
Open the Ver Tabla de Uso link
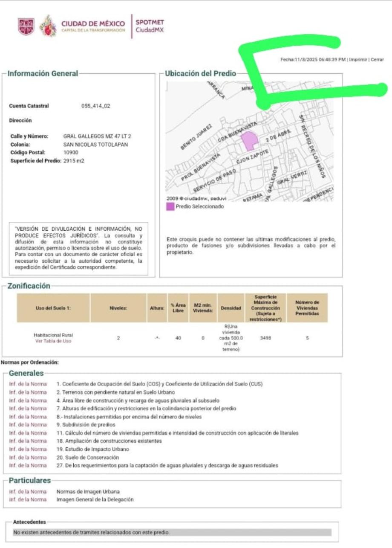(53, 341)
